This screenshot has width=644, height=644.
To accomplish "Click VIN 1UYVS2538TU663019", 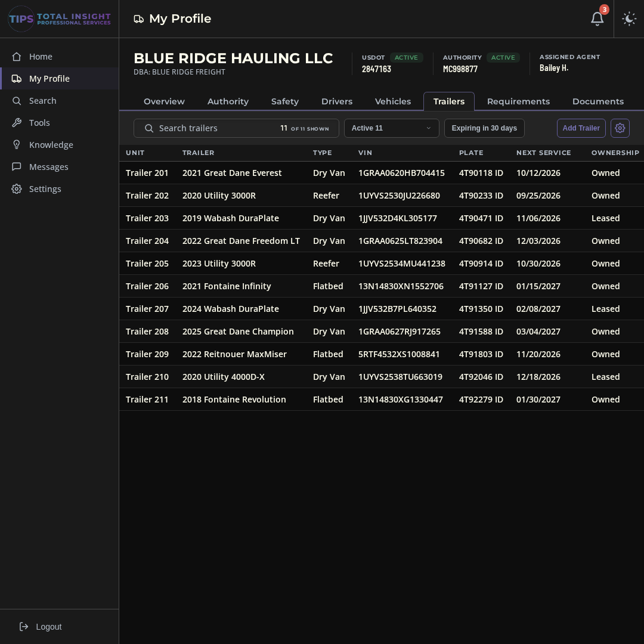I will click(400, 377).
